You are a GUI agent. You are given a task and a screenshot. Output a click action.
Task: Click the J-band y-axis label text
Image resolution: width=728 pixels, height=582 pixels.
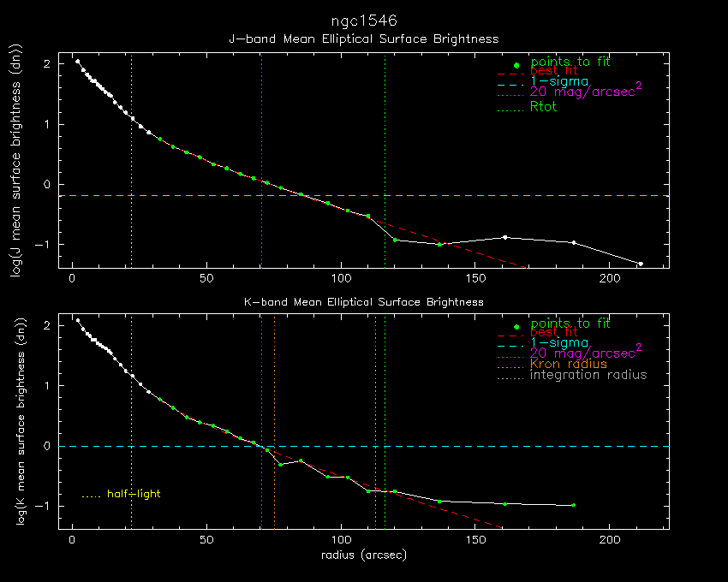(17, 161)
